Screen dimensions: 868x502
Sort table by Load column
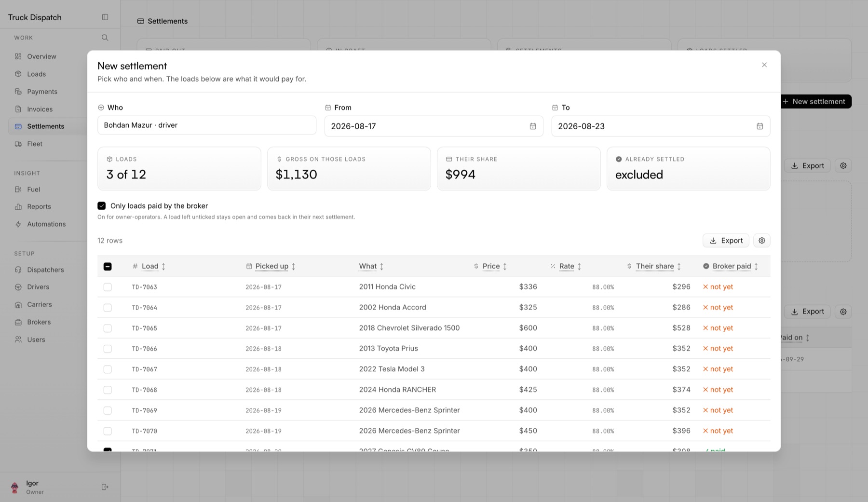click(x=149, y=266)
